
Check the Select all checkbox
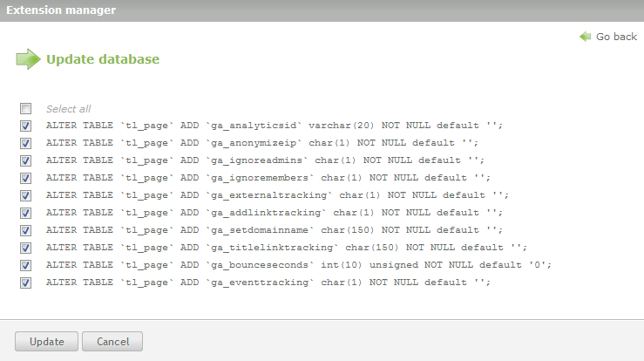coord(26,109)
